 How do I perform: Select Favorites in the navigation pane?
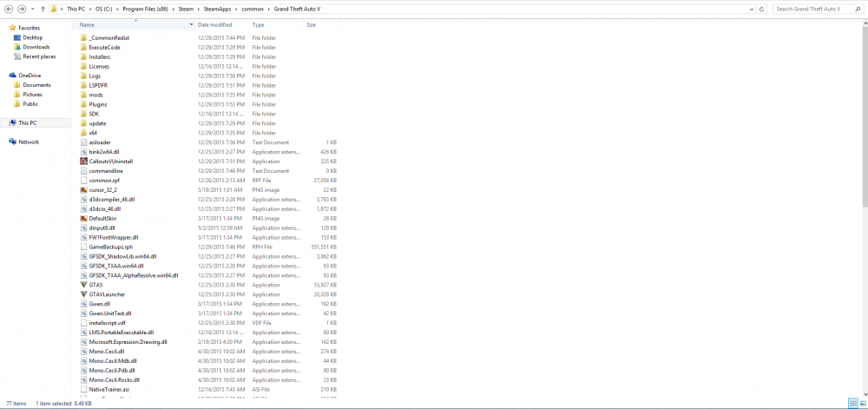(29, 28)
